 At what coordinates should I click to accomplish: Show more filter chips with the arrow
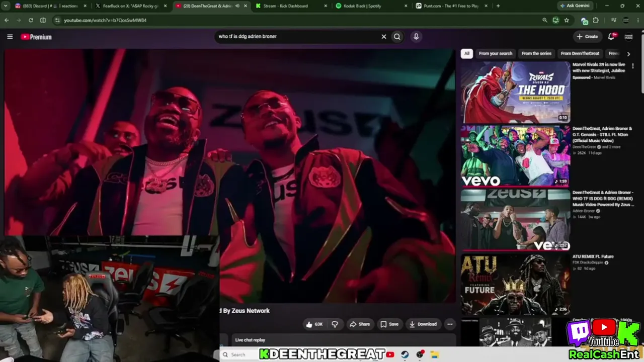coord(628,54)
